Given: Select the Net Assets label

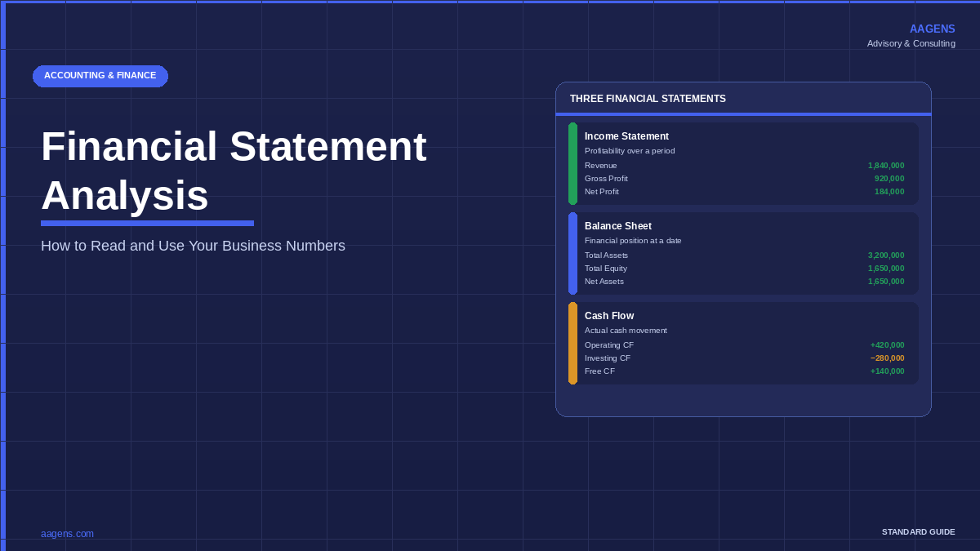Looking at the screenshot, I should point(604,282).
